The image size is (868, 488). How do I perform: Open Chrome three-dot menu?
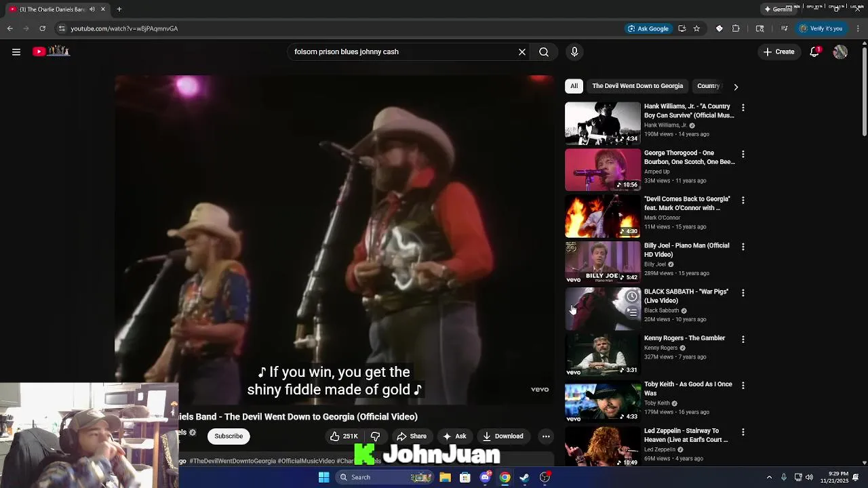[859, 28]
